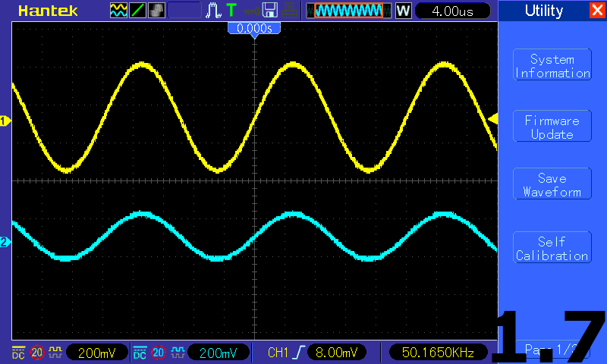Viewport: 607px width, 364px height.
Task: Click the 4.00us timebase readout
Action: pyautogui.click(x=452, y=11)
